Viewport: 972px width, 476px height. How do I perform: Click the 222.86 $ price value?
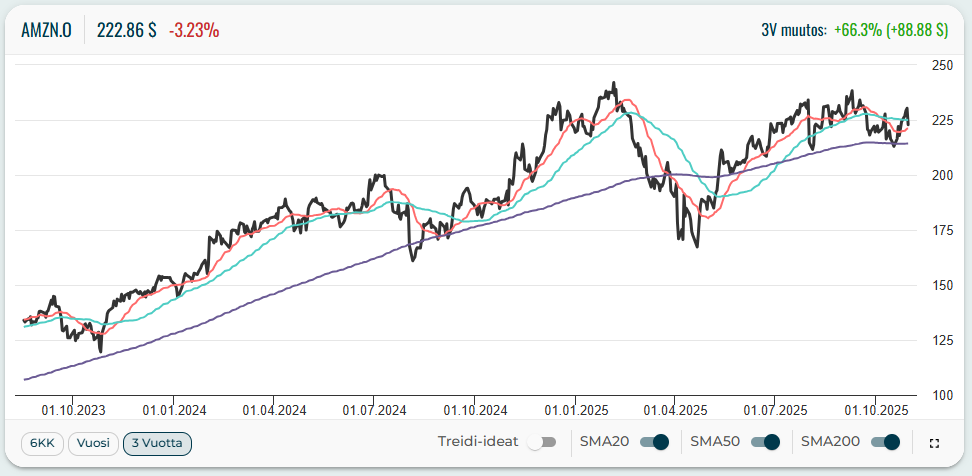[x=126, y=30]
